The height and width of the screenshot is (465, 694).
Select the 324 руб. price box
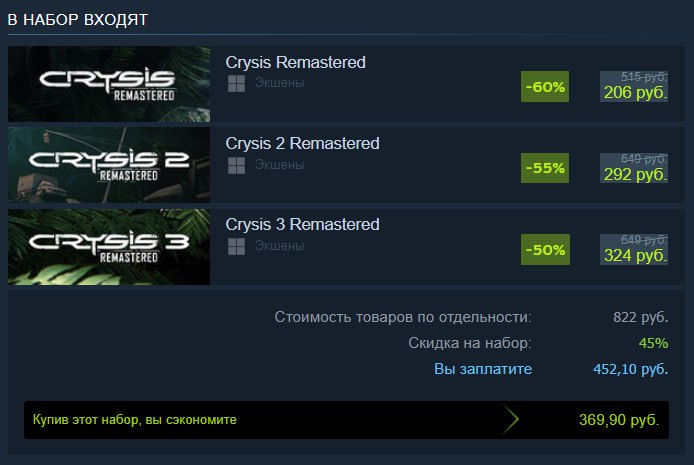634,250
